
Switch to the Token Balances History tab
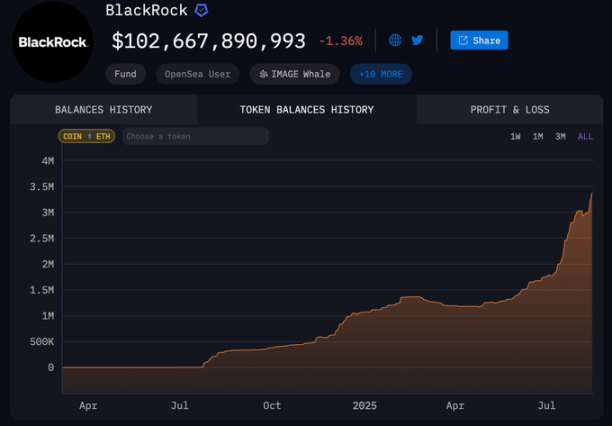(x=306, y=110)
